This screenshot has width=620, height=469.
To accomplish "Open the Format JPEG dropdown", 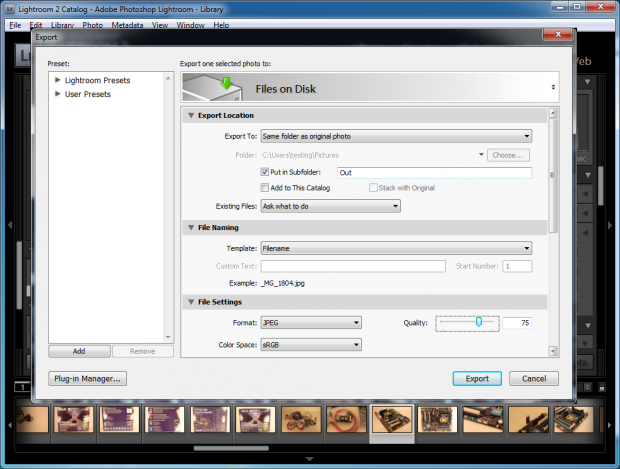I will [311, 323].
